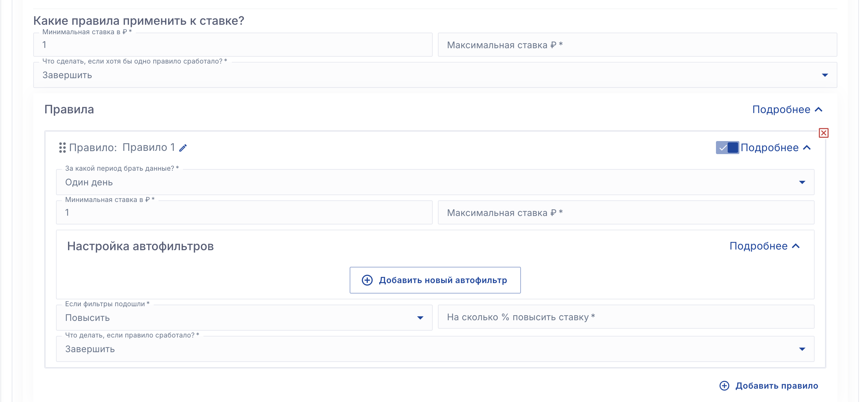Toggle the Правило 1 enabled switch

(x=727, y=148)
